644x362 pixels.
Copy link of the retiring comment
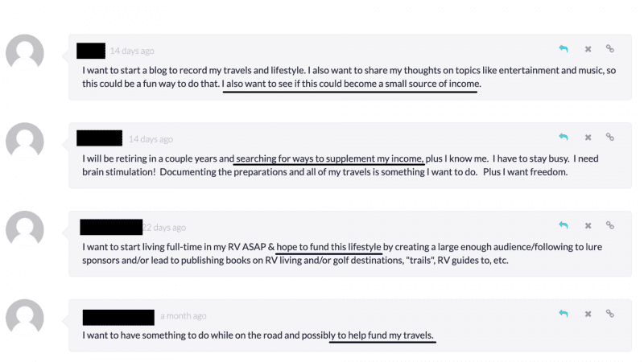pos(610,138)
